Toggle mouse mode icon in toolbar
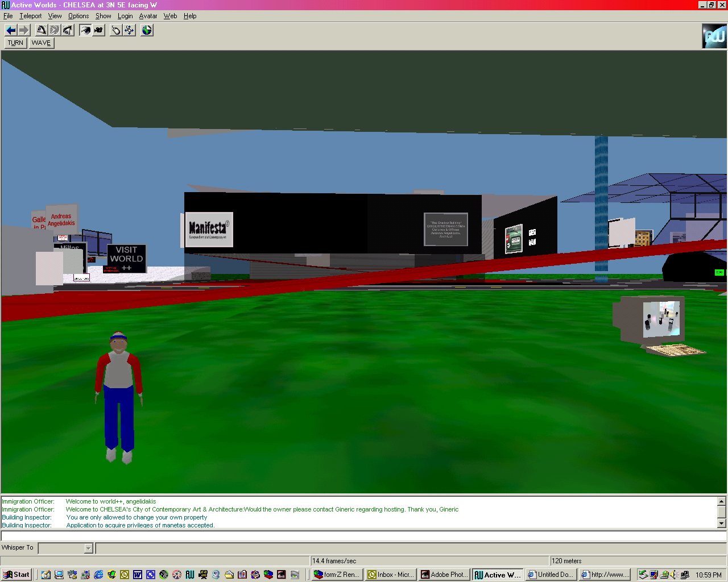The image size is (728, 582). click(x=116, y=30)
